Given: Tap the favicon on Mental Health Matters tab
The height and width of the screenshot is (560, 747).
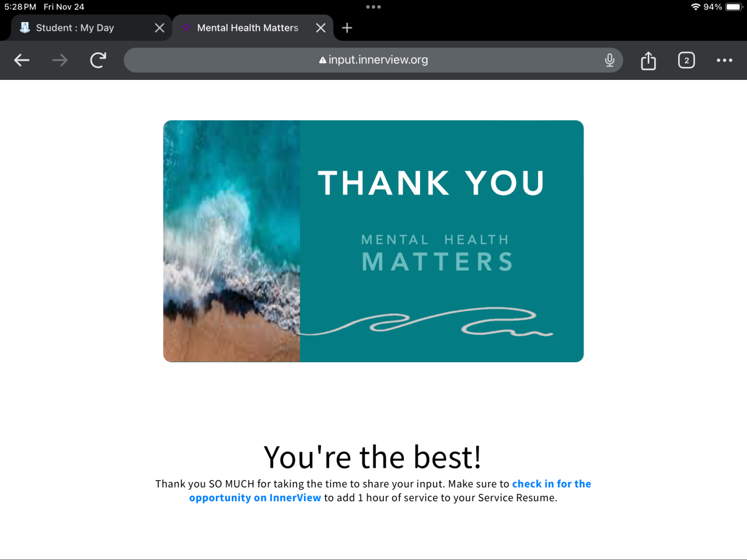Looking at the screenshot, I should pyautogui.click(x=186, y=27).
